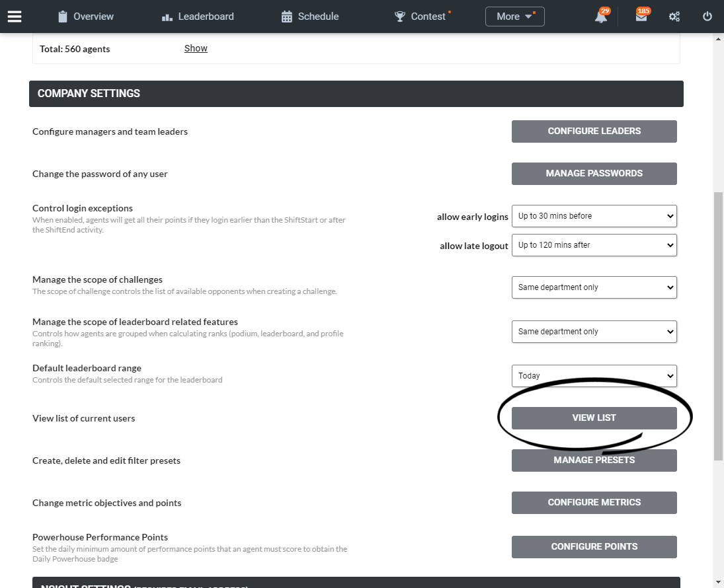Open the scope of challenges dropdown

(594, 287)
